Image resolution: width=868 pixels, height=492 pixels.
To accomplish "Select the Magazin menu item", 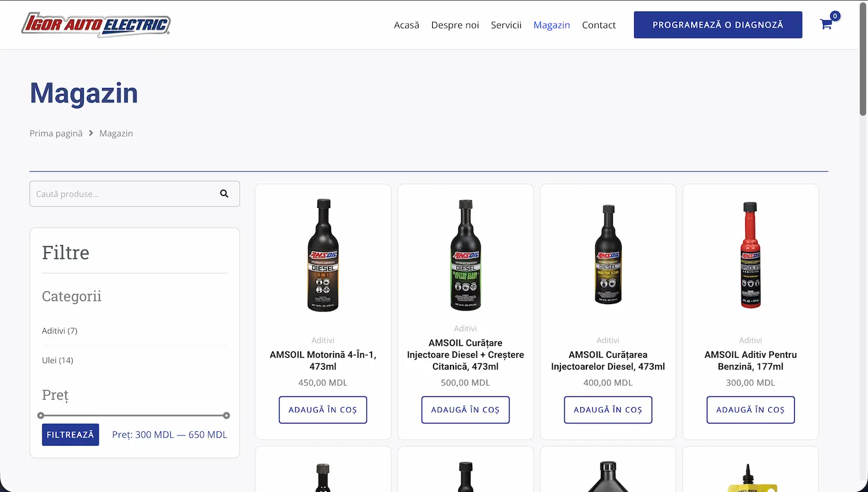I will pyautogui.click(x=552, y=25).
